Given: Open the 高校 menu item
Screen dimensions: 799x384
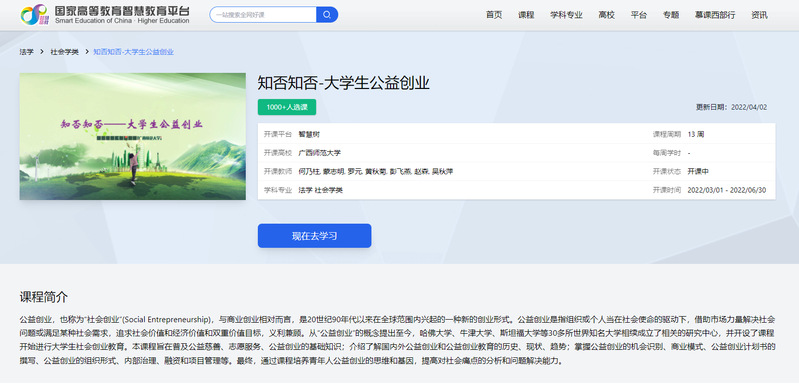Looking at the screenshot, I should pyautogui.click(x=606, y=15).
